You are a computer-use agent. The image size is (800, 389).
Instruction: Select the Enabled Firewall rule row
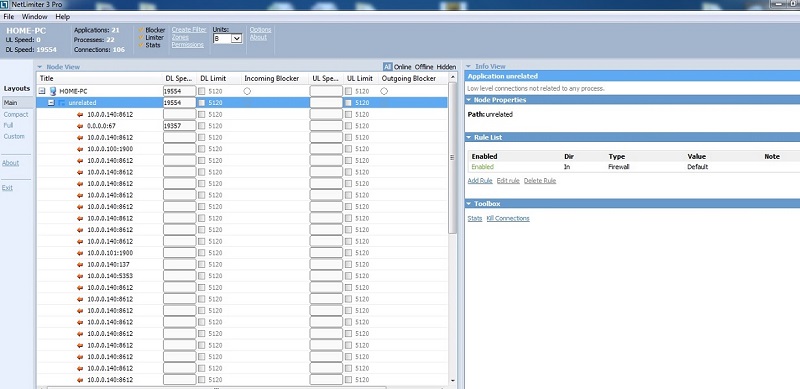point(634,167)
